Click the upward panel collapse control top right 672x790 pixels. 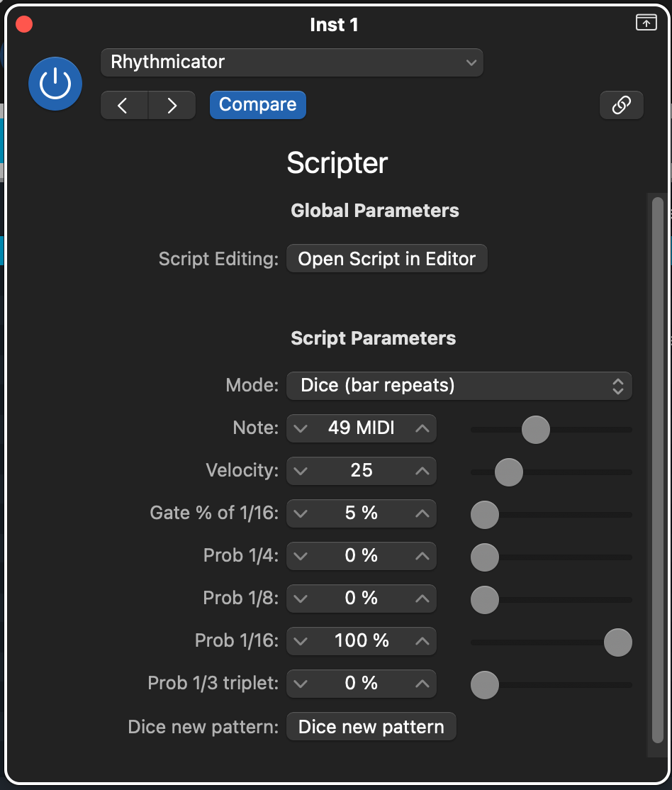(645, 22)
